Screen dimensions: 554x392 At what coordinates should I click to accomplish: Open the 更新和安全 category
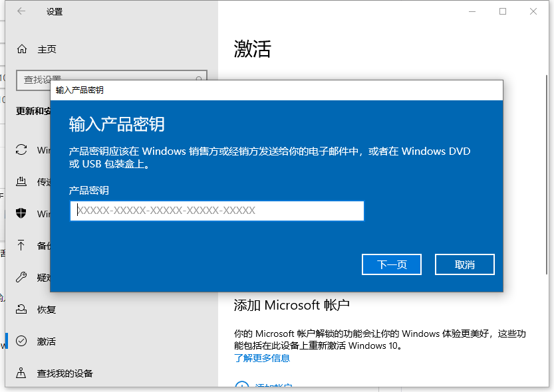click(31, 111)
